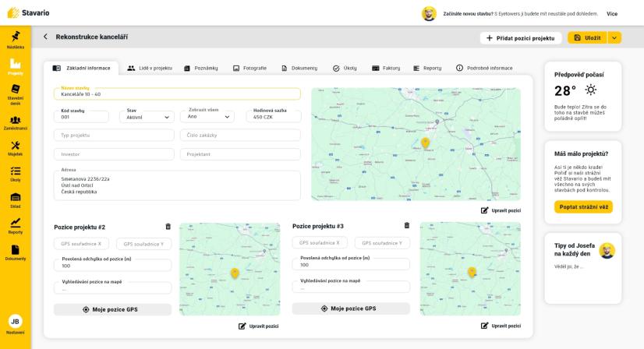Expand the Stav dropdown showing Aktivní
This screenshot has height=349, width=644.
click(x=147, y=117)
